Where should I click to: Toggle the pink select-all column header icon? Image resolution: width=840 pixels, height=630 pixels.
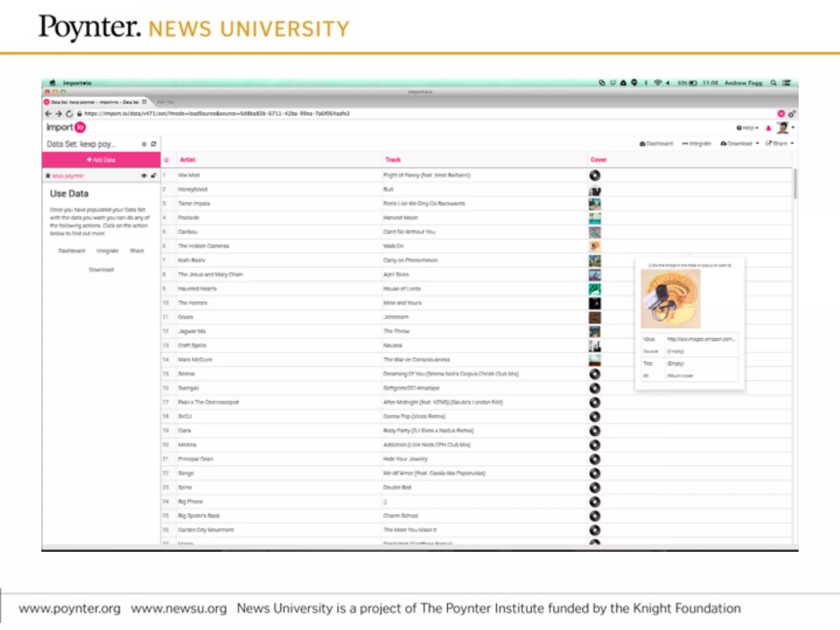(167, 160)
